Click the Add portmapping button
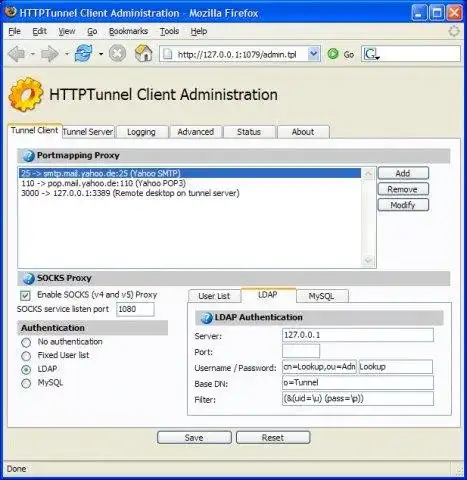467x480 pixels. click(x=403, y=173)
